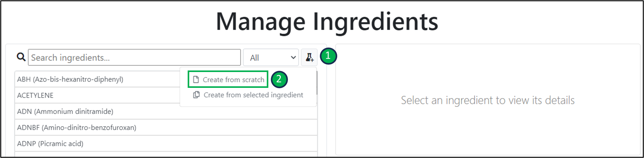
Task: Select ABH (Azo-bis-hexanitro-diphenyl) ingredient
Action: click(x=70, y=79)
